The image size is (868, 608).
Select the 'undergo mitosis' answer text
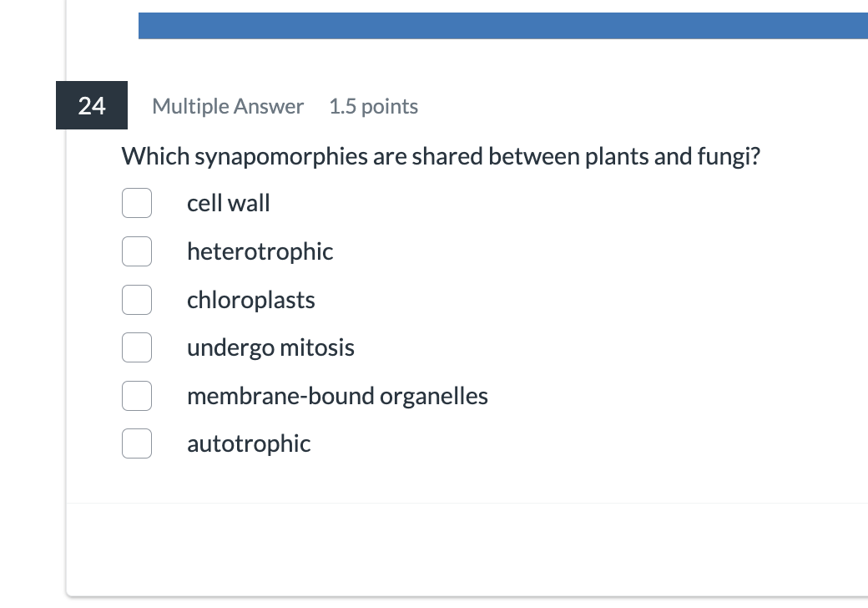pos(270,347)
